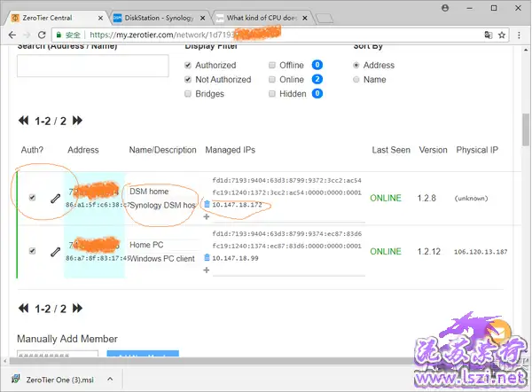Image resolution: width=532 pixels, height=392 pixels.
Task: Enable the Hidden filter checkbox
Action: pos(272,94)
